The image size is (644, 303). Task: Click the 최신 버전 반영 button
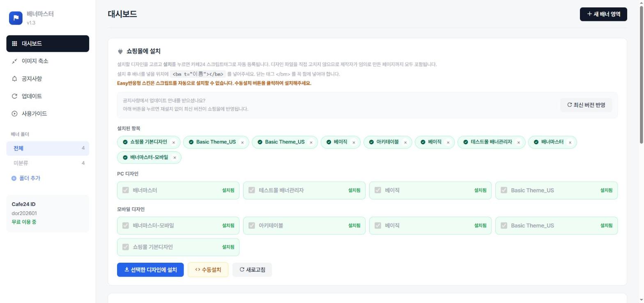pos(586,105)
